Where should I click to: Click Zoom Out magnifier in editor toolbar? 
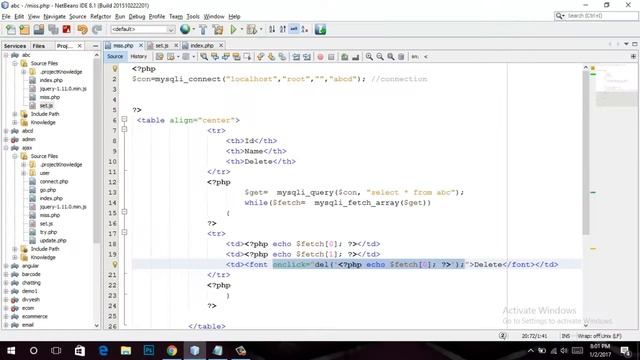[380, 57]
